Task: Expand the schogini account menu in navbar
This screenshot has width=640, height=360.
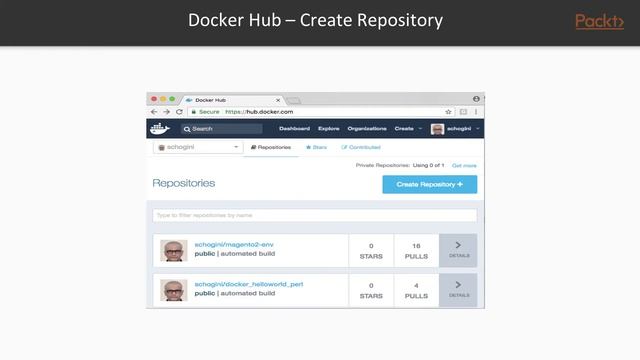Action: (x=463, y=129)
